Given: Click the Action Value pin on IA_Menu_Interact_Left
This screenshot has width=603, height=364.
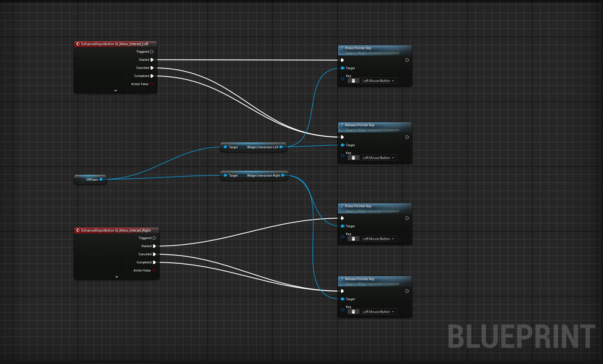Looking at the screenshot, I should point(152,84).
